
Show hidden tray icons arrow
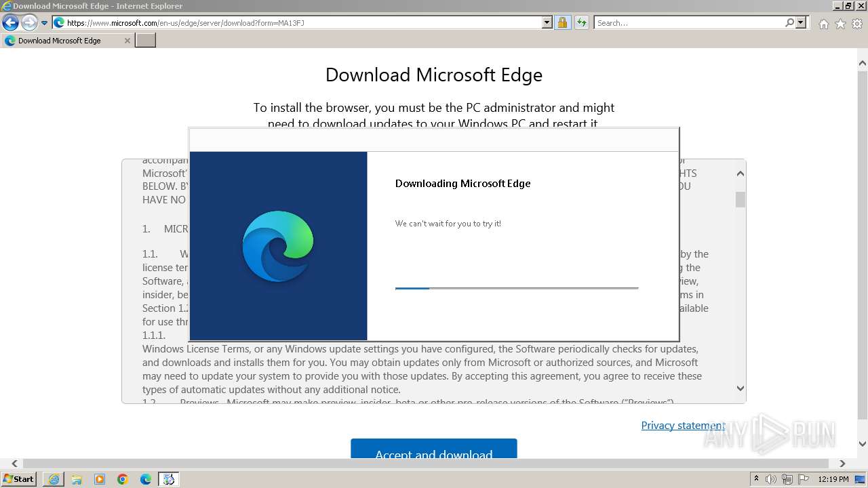pyautogui.click(x=756, y=479)
